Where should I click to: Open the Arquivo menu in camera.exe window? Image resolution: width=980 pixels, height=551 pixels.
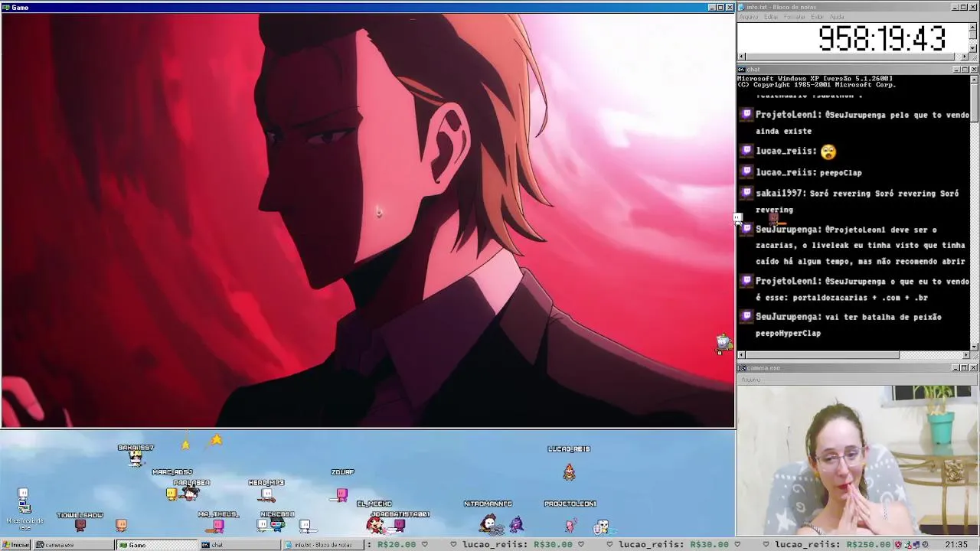751,380
